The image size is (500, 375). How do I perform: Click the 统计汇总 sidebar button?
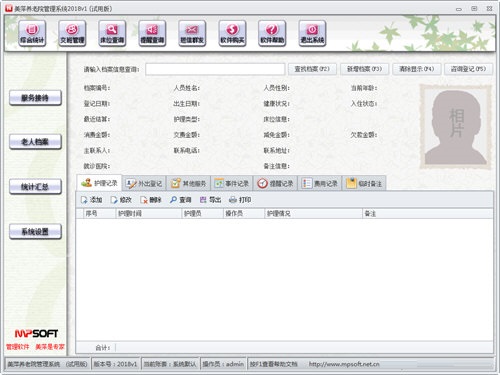[x=35, y=187]
